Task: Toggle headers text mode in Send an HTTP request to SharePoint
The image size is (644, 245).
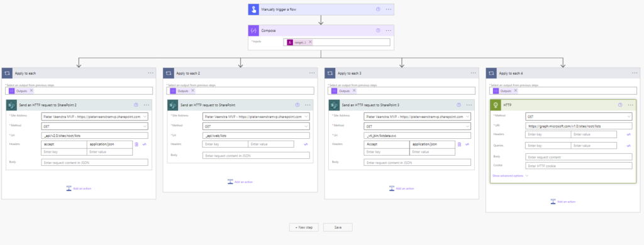Action: (306, 144)
